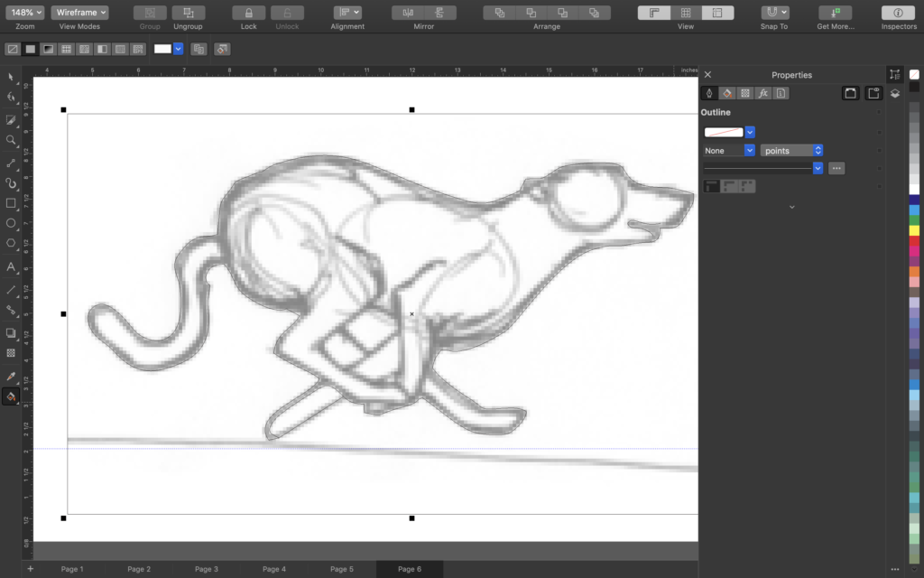The image size is (924, 578).
Task: Open the Fill tab in Properties
Action: tap(726, 93)
